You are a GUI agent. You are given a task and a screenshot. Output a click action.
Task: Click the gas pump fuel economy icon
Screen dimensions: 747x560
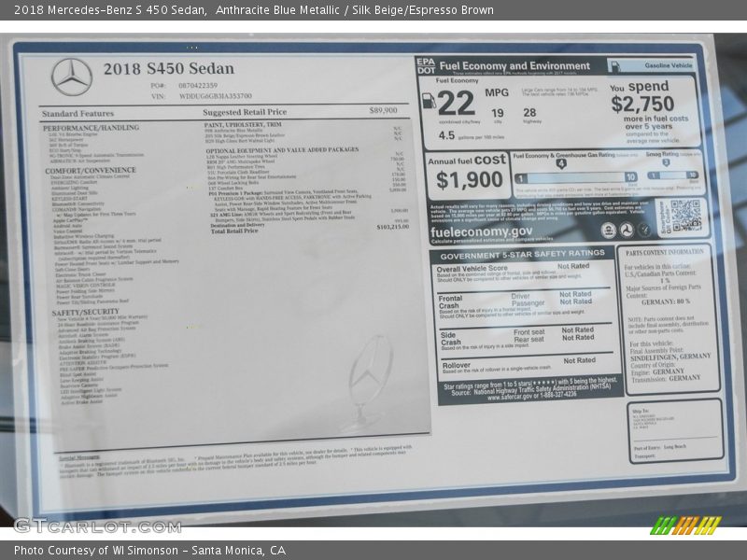click(x=429, y=102)
